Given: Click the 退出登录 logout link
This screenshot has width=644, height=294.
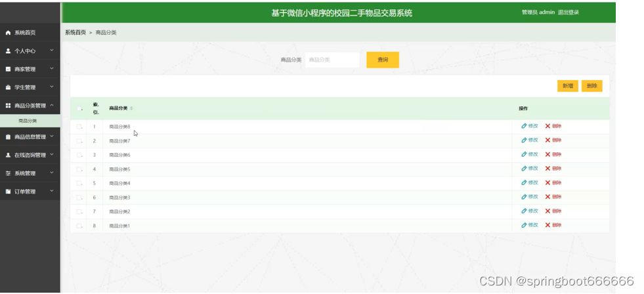Looking at the screenshot, I should (569, 12).
